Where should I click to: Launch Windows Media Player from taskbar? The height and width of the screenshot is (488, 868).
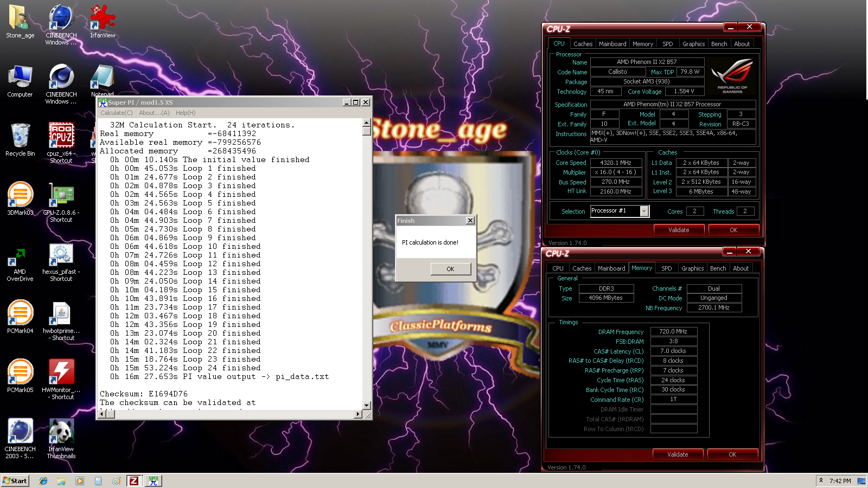pos(80,481)
